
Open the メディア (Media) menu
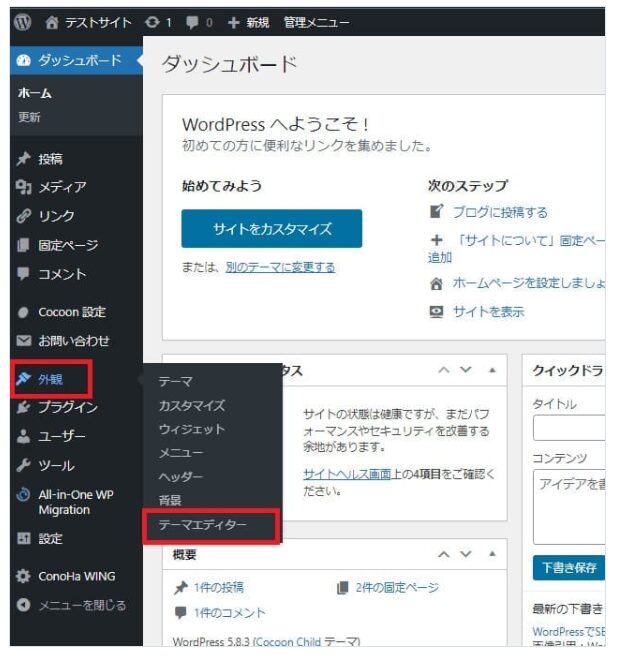pos(61,187)
